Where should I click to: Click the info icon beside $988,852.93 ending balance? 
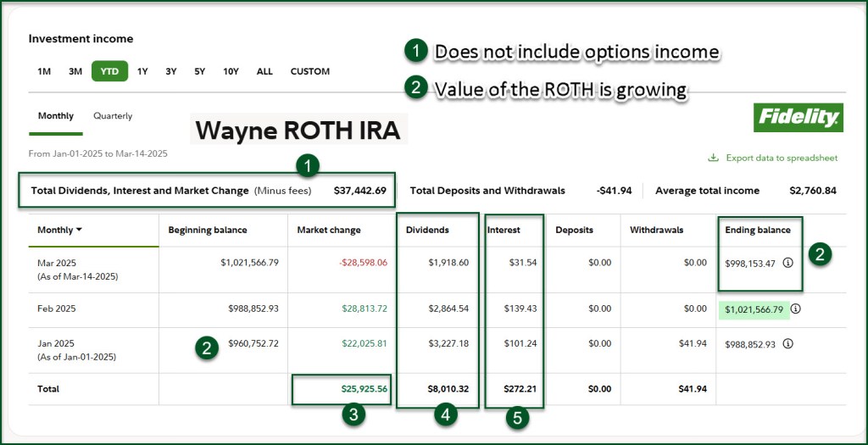point(787,344)
